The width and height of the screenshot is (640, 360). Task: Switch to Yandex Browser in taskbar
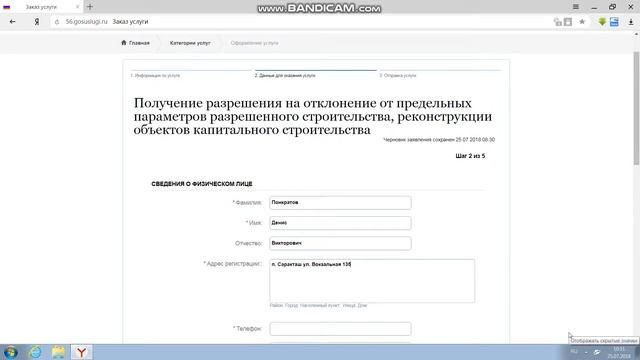82,352
